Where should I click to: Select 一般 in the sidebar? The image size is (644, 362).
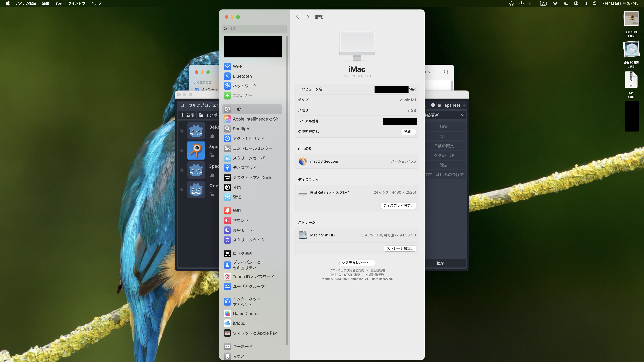(252, 109)
